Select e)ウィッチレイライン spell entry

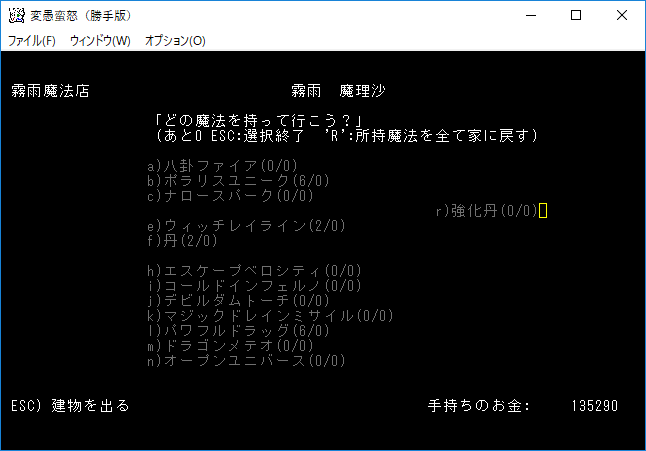click(x=245, y=226)
